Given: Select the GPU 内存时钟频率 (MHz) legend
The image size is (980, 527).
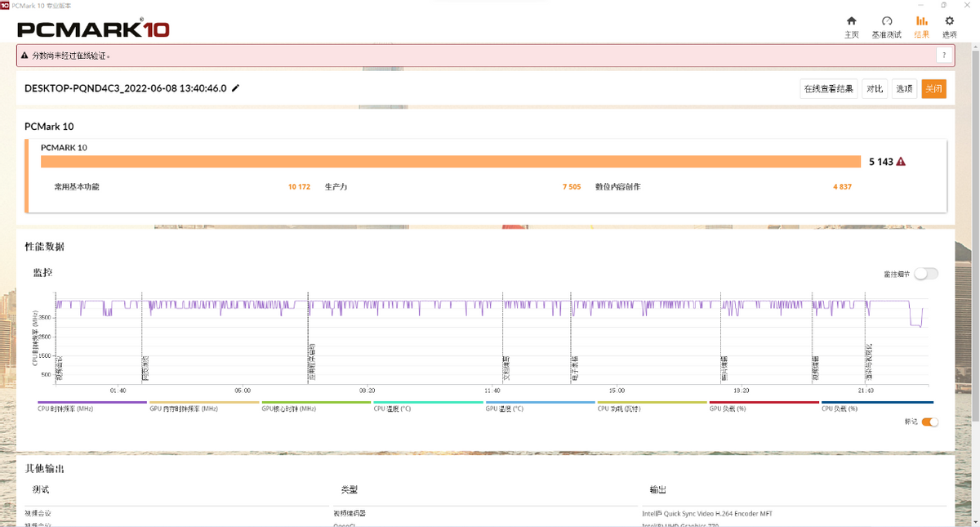Looking at the screenshot, I should 184,408.
